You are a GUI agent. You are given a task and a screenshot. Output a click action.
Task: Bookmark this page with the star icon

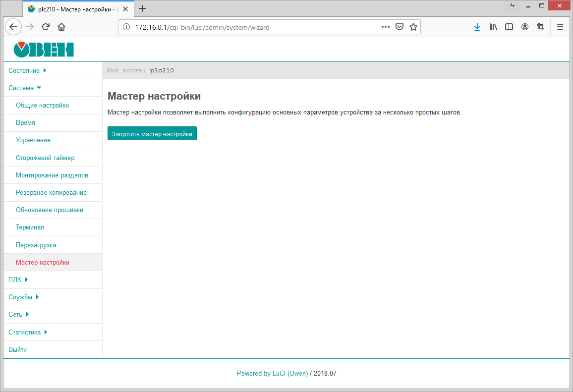(x=413, y=27)
